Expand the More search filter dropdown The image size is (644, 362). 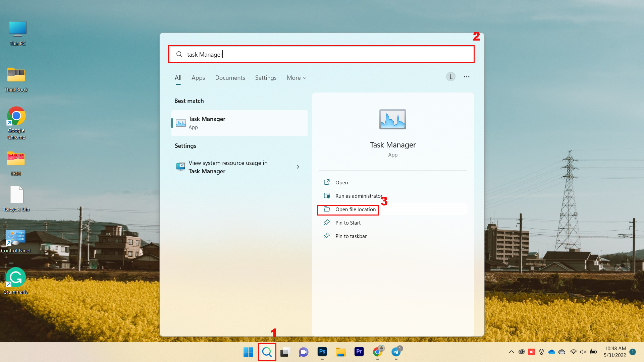[296, 77]
